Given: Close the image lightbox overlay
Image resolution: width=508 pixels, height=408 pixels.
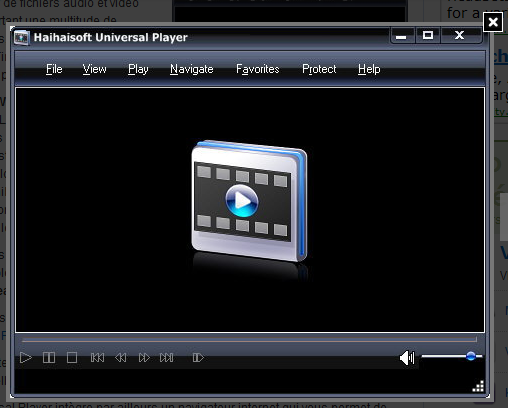Looking at the screenshot, I should [493, 22].
